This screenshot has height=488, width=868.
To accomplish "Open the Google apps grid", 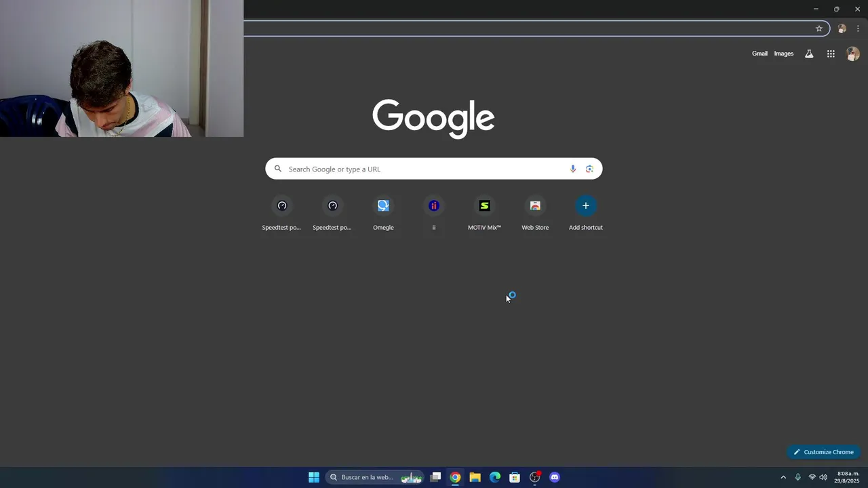I will [831, 54].
